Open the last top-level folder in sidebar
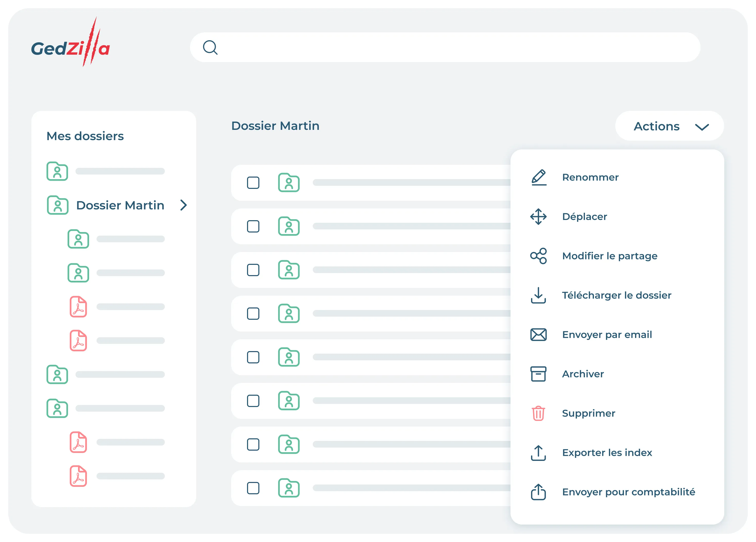This screenshot has height=542, width=756. (x=106, y=408)
